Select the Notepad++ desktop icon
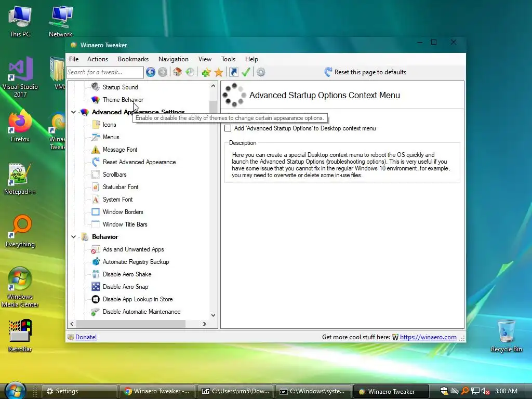532x399 pixels. [20, 179]
